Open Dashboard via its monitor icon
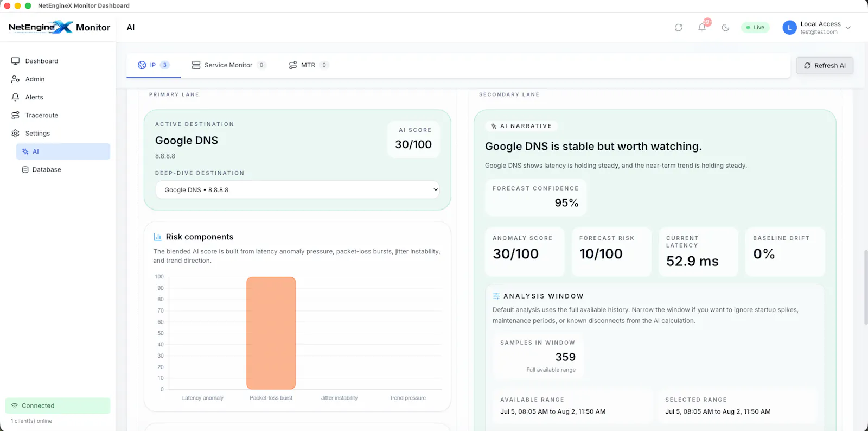 point(15,61)
